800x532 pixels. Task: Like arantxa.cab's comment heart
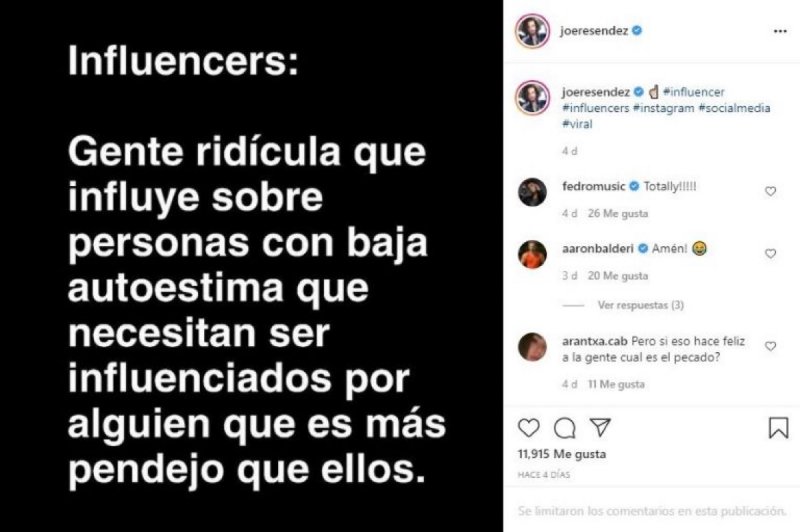coord(770,346)
